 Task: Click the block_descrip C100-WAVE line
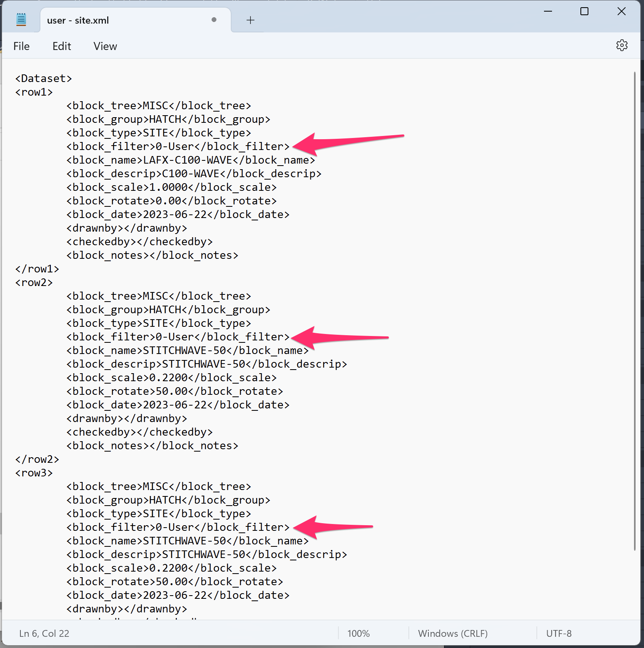pyautogui.click(x=194, y=174)
